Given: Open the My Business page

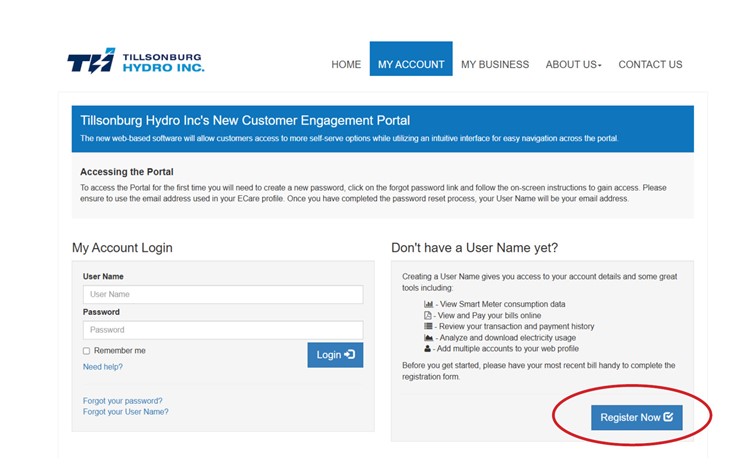Looking at the screenshot, I should coord(495,65).
